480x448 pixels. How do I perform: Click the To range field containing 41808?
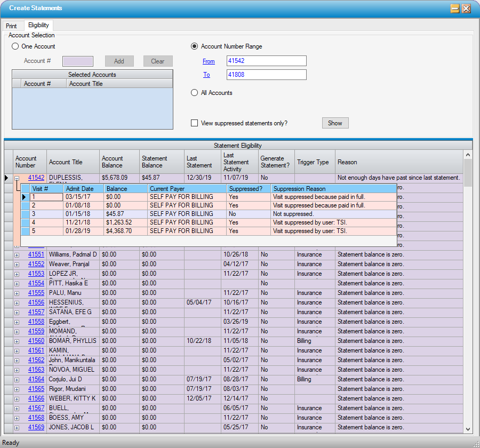point(266,75)
